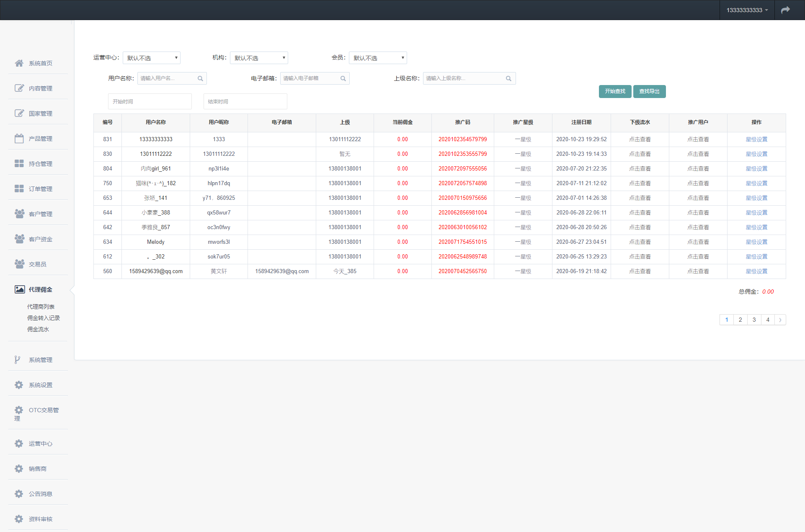Open the 会员 dropdown filter
Screen dimensions: 805x532
click(x=378, y=58)
